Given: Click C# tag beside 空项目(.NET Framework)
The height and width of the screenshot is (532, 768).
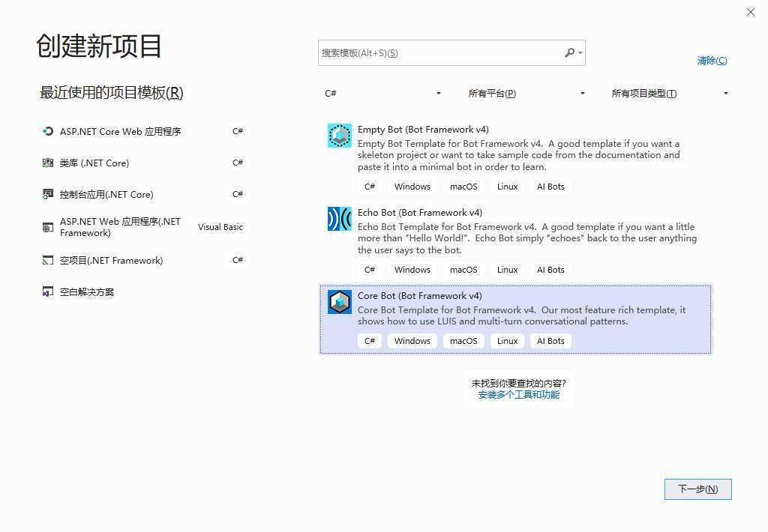Looking at the screenshot, I should [x=238, y=260].
